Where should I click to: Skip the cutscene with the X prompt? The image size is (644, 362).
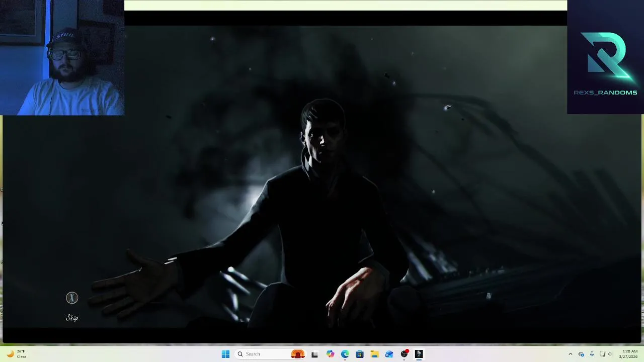click(72, 298)
